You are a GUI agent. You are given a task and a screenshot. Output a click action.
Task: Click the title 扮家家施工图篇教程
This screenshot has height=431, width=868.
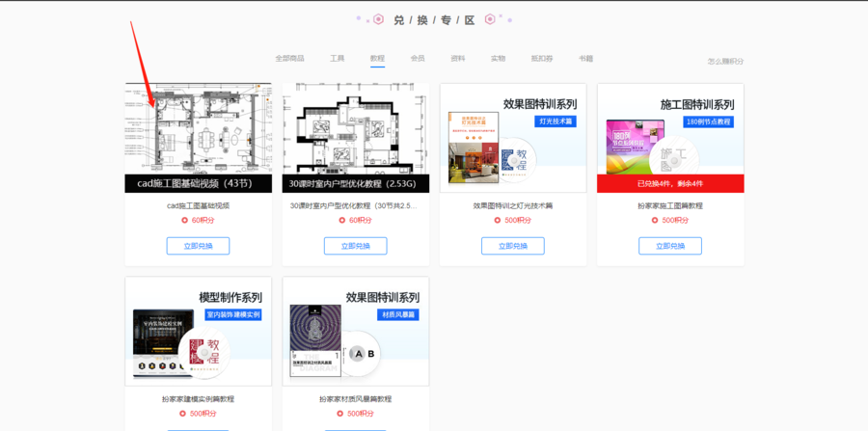pyautogui.click(x=670, y=205)
